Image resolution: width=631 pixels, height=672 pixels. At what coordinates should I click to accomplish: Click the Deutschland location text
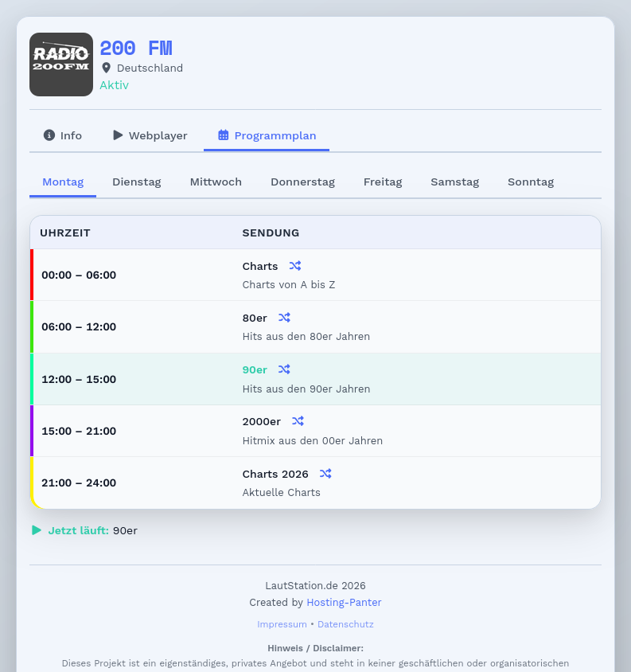(x=150, y=68)
